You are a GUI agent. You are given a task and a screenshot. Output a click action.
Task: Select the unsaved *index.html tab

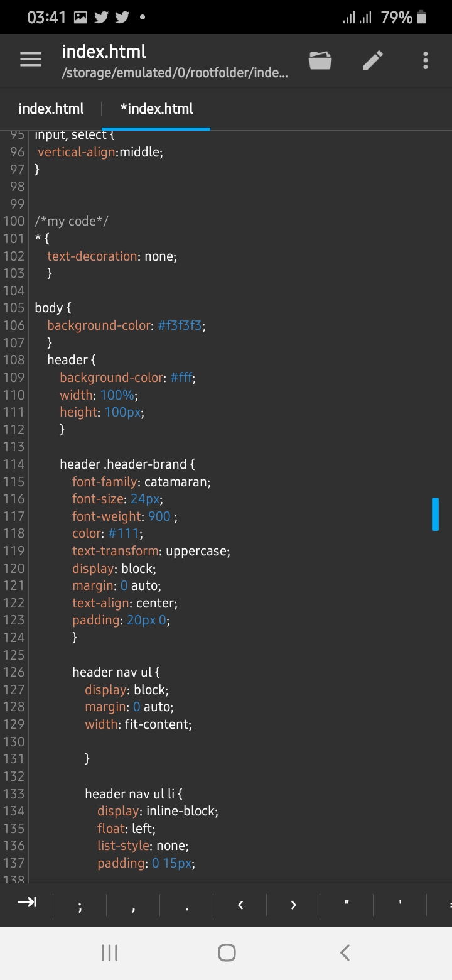156,109
